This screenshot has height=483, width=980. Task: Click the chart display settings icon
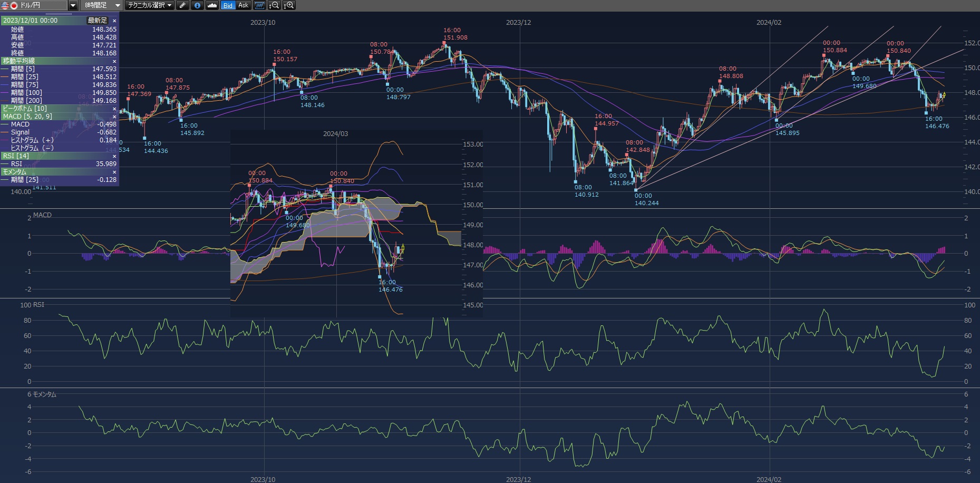[x=259, y=5]
